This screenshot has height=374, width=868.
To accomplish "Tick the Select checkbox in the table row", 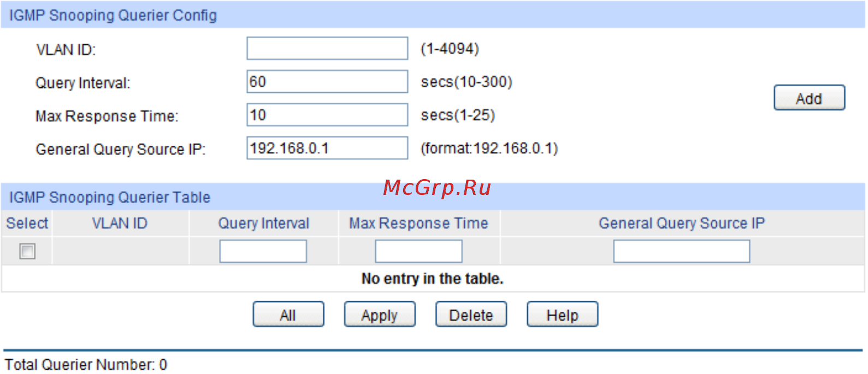I will tap(27, 251).
